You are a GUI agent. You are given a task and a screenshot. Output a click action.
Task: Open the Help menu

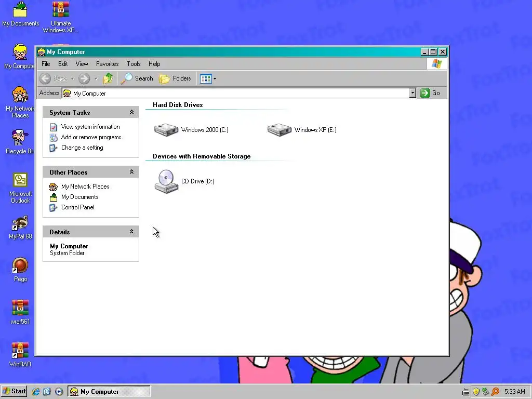click(154, 64)
